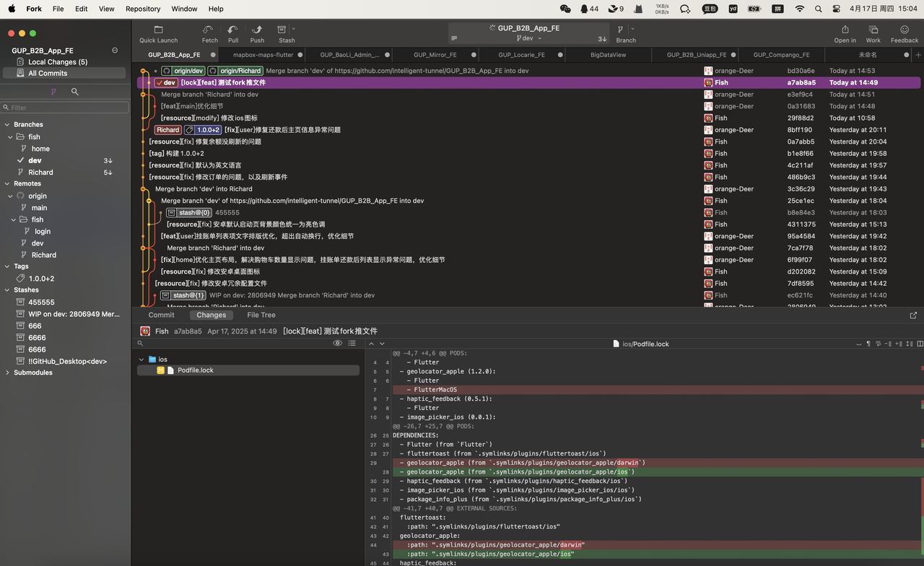Pop out commit details panel icon
Viewport: 924px width, 566px height.
click(x=913, y=315)
